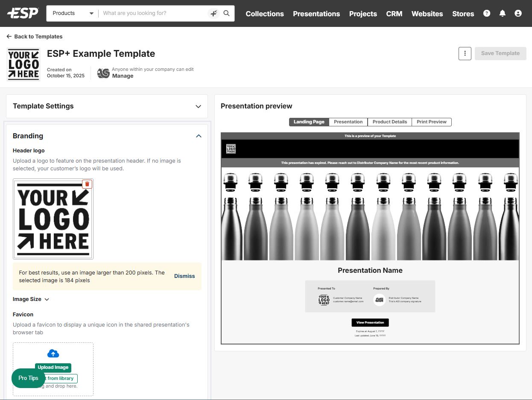The width and height of the screenshot is (532, 400).
Task: Expand the Template Settings section
Action: click(x=198, y=106)
